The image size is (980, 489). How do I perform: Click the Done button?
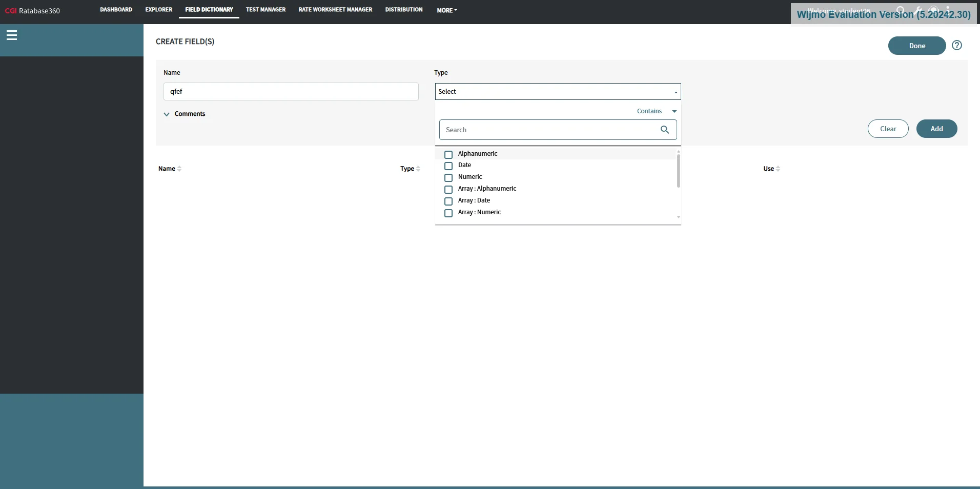[x=917, y=46]
